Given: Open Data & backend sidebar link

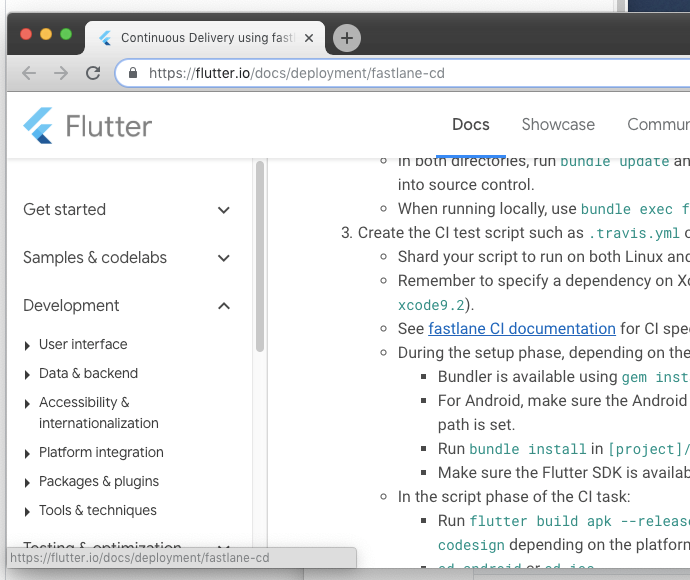Looking at the screenshot, I should 88,373.
